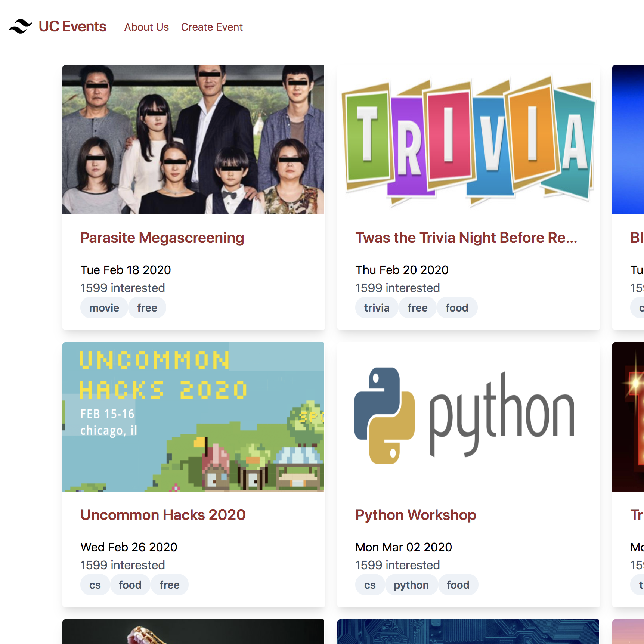Viewport: 644px width, 644px height.
Task: Pick the free tag on Uncommon Hacks card
Action: (169, 585)
